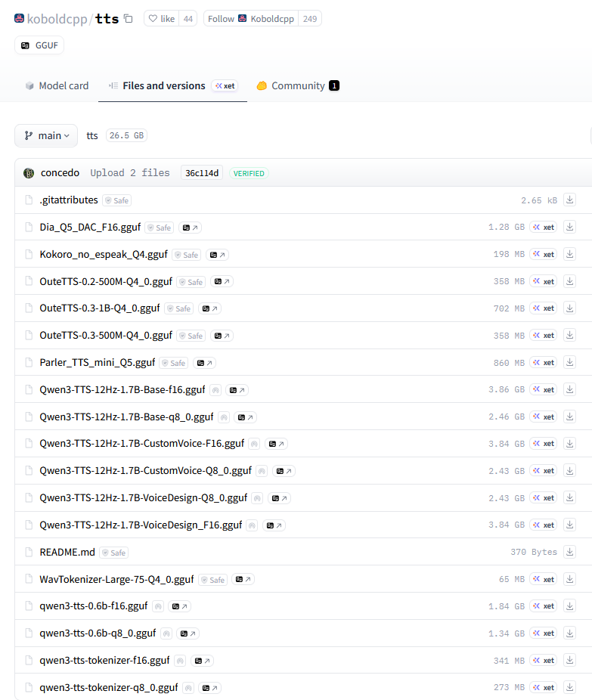Open the koboldcpp owner link
Viewport: 592px width, 700px height.
(57, 19)
